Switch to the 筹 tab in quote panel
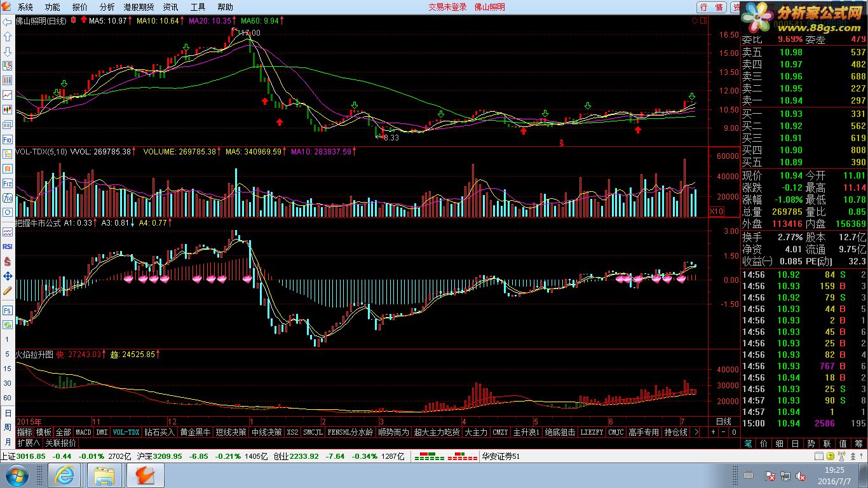Screen dimensions: 868x488 [x=860, y=443]
